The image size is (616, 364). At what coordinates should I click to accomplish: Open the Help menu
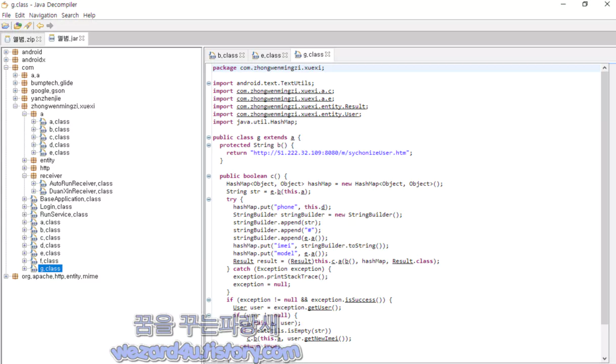[89, 15]
